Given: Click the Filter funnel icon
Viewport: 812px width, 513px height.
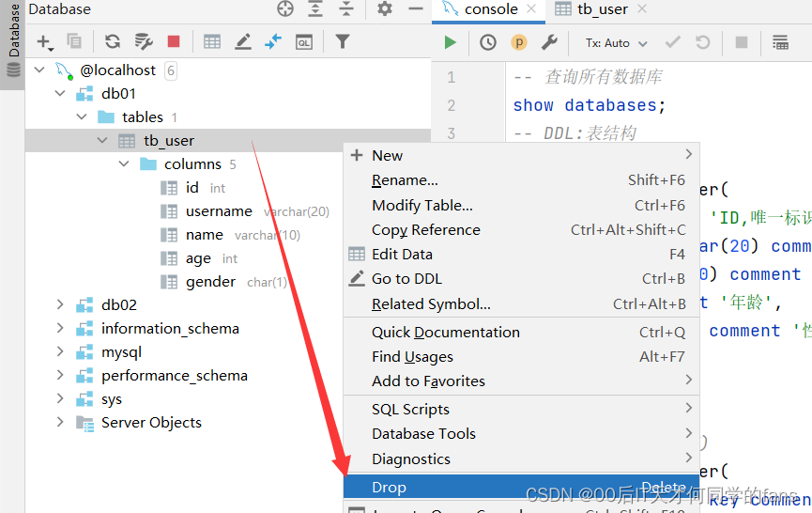Looking at the screenshot, I should [343, 41].
